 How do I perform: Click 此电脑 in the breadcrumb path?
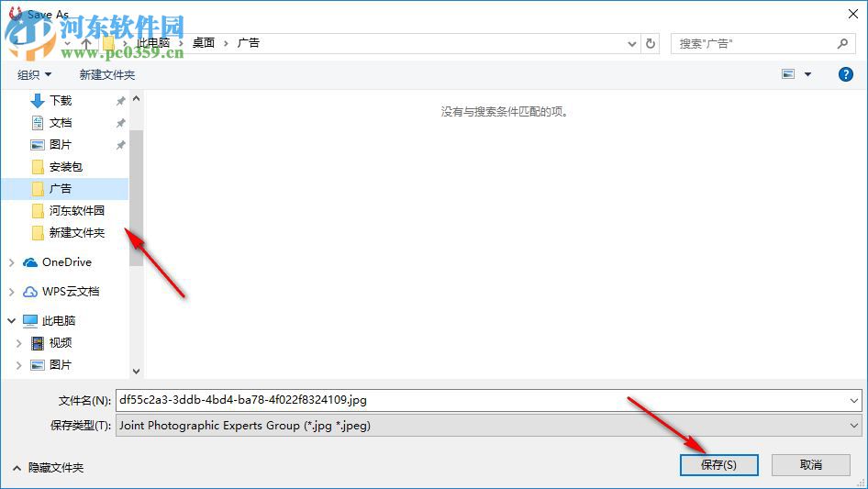(x=153, y=42)
